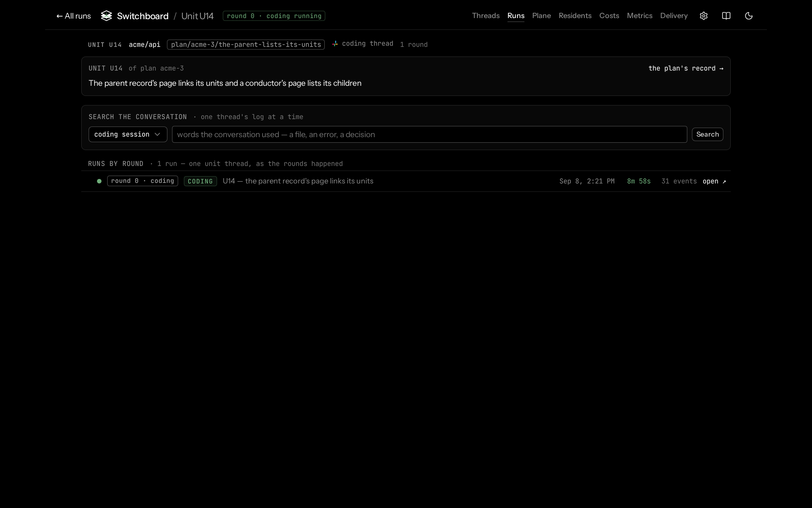Click the Sep 8, 2:21 PM timestamp
This screenshot has width=812, height=508.
pos(587,181)
